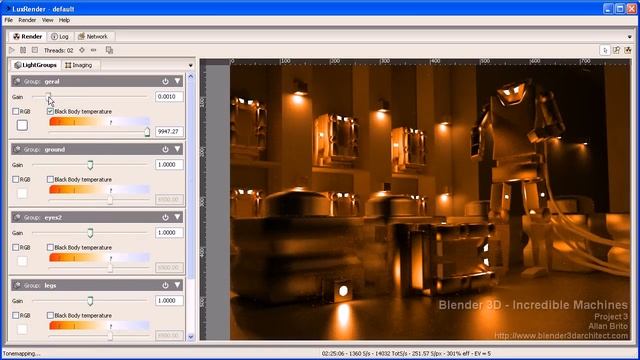Click the geral Gain slider handle
This screenshot has width=640, height=360.
pyautogui.click(x=48, y=96)
